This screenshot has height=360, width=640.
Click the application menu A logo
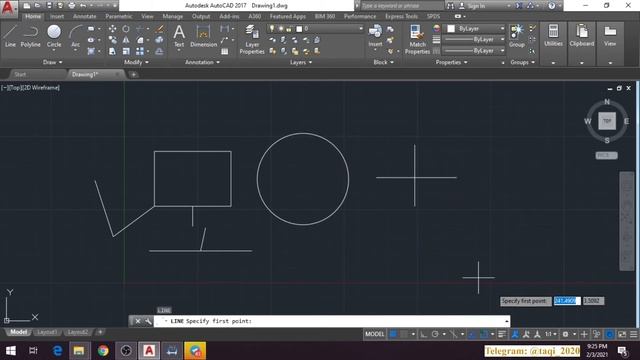click(x=8, y=8)
